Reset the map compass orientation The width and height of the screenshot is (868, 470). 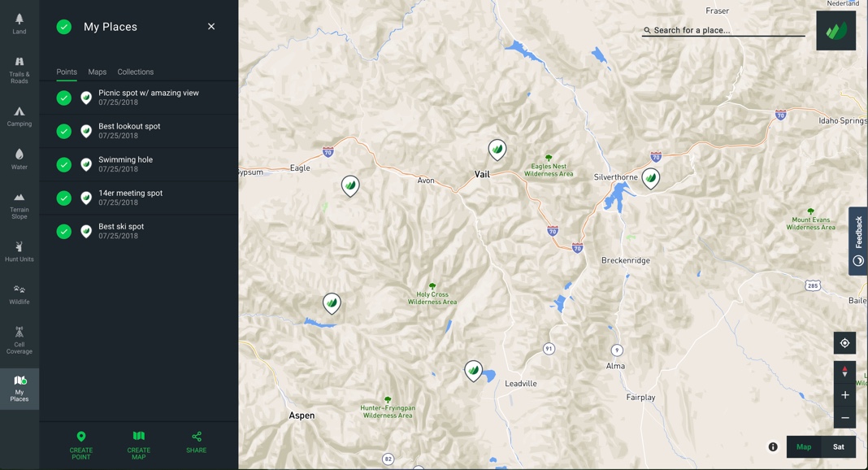pos(844,372)
